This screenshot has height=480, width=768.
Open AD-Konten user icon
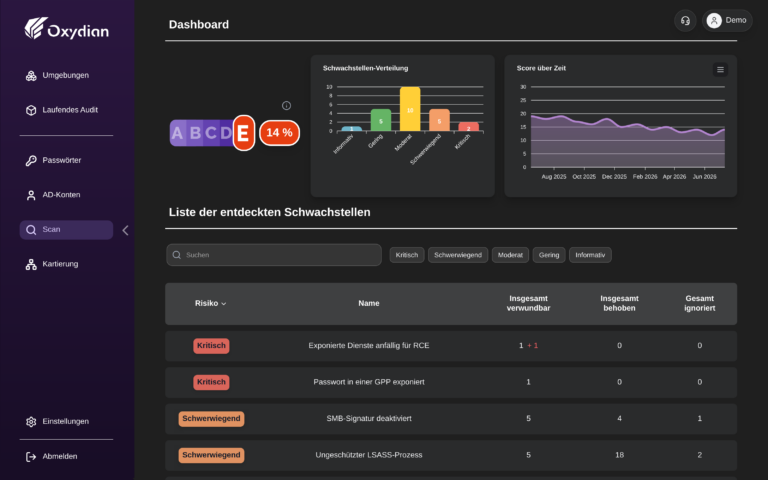[31, 195]
